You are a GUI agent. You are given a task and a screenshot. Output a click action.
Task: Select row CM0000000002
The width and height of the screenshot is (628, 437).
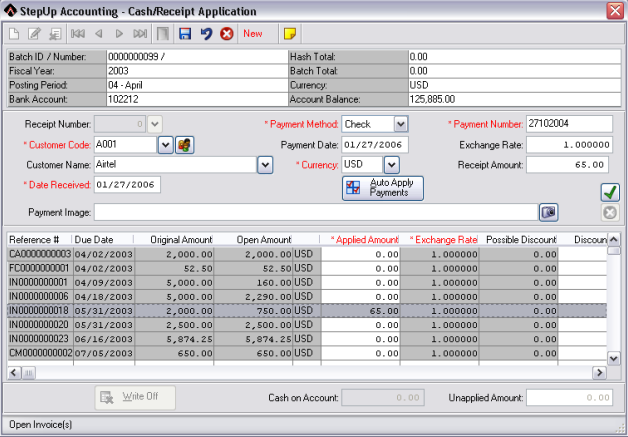pos(307,353)
